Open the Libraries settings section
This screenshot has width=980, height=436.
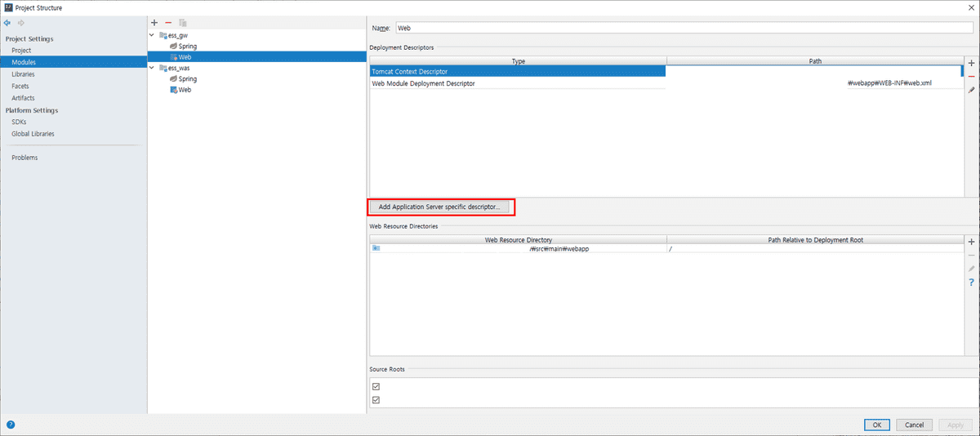click(x=23, y=74)
